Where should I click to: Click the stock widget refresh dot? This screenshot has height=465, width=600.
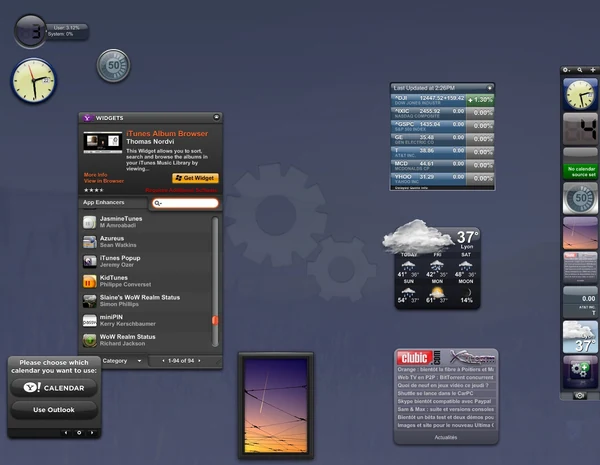pos(489,88)
